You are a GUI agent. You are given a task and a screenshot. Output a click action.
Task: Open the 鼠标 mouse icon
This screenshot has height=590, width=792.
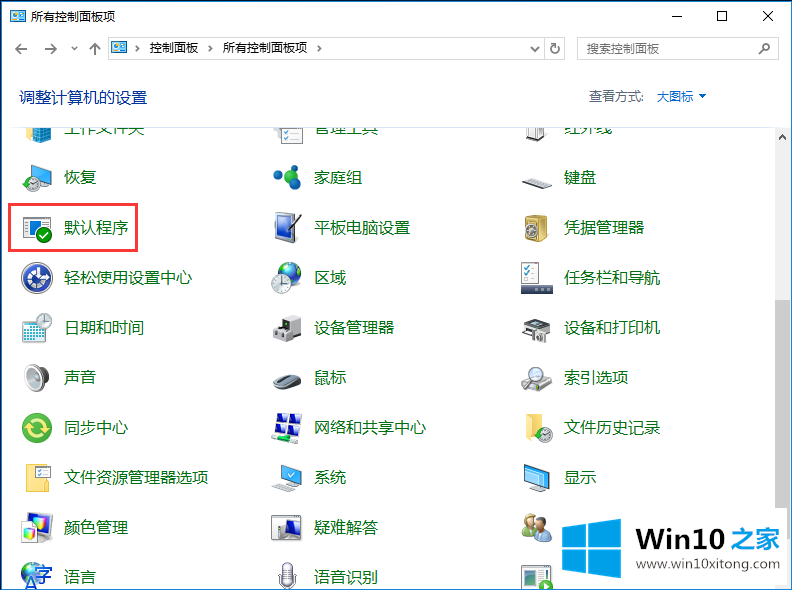point(287,380)
